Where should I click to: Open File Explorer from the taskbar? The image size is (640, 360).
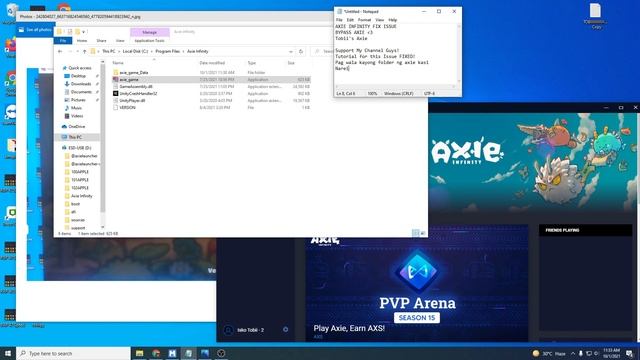tap(140, 353)
